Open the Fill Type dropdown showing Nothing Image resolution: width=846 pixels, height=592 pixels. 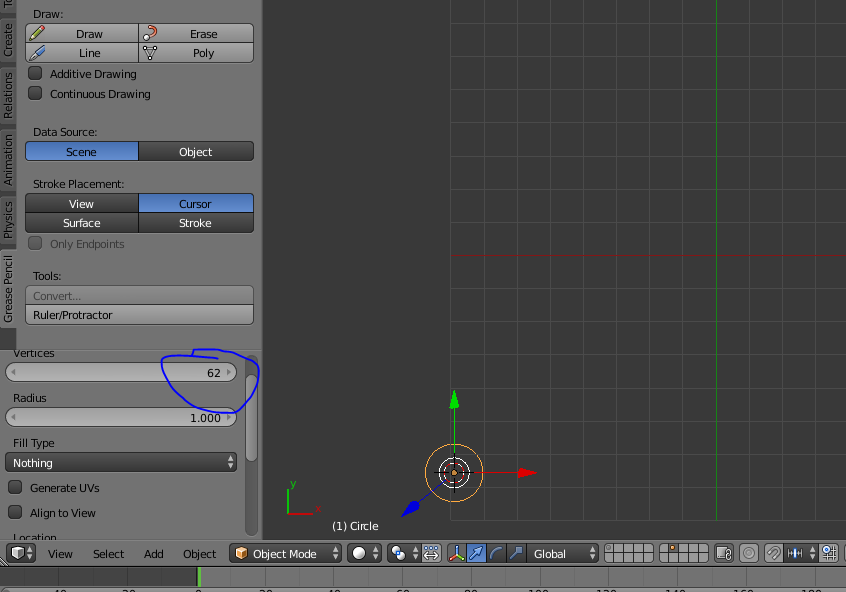pos(120,463)
